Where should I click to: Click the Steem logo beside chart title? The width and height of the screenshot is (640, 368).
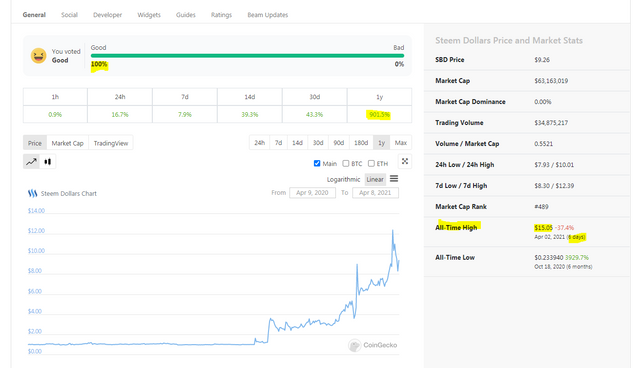[x=32, y=193]
